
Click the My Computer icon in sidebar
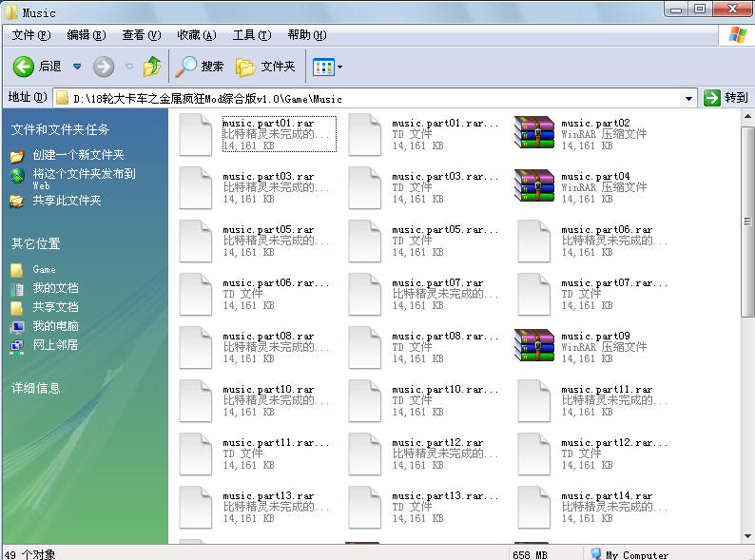tap(17, 326)
